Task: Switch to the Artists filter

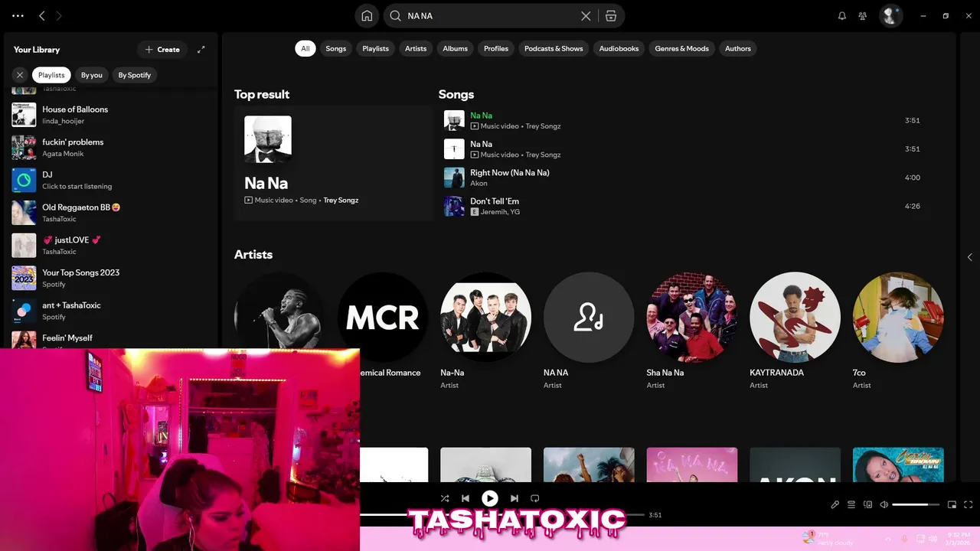Action: point(416,48)
